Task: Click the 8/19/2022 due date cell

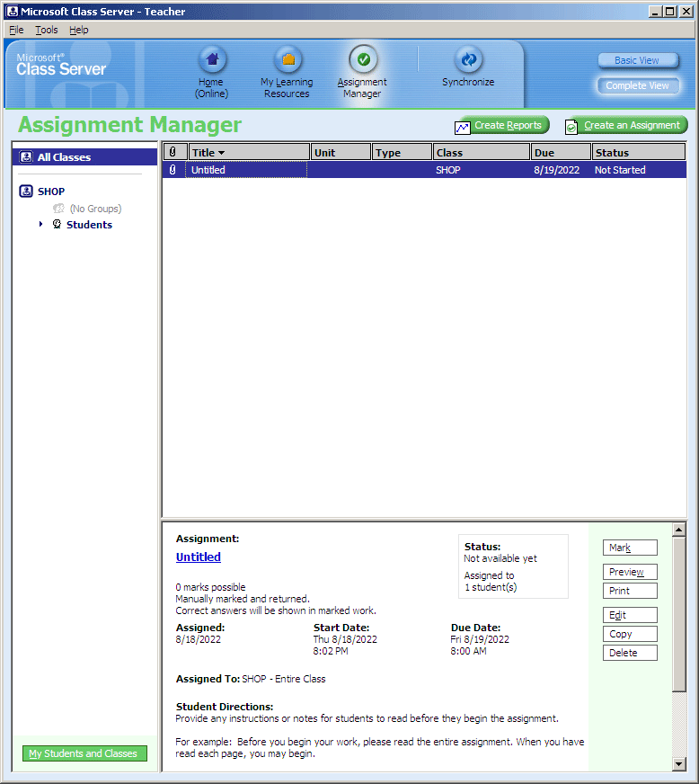Action: point(557,170)
